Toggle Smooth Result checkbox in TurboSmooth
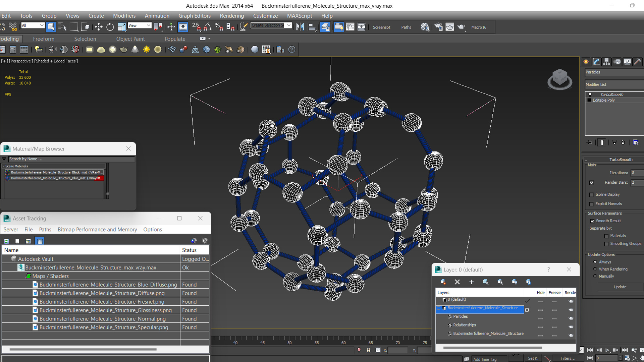 point(592,221)
